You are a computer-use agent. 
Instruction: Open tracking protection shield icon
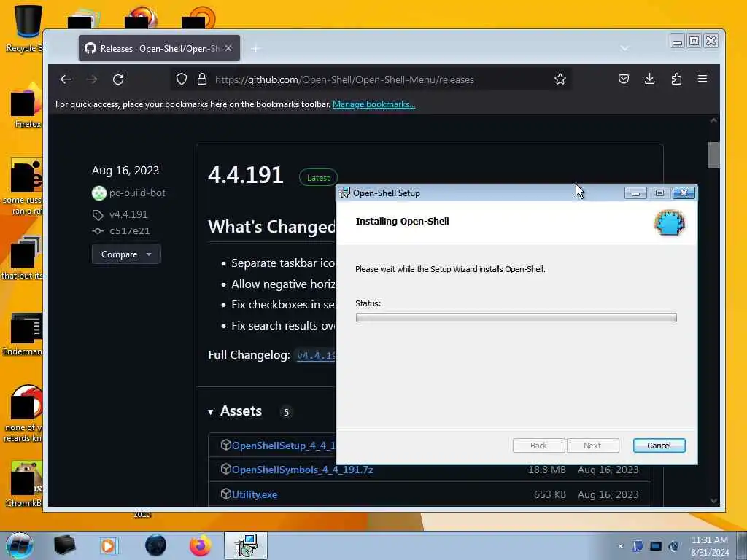[x=182, y=79]
